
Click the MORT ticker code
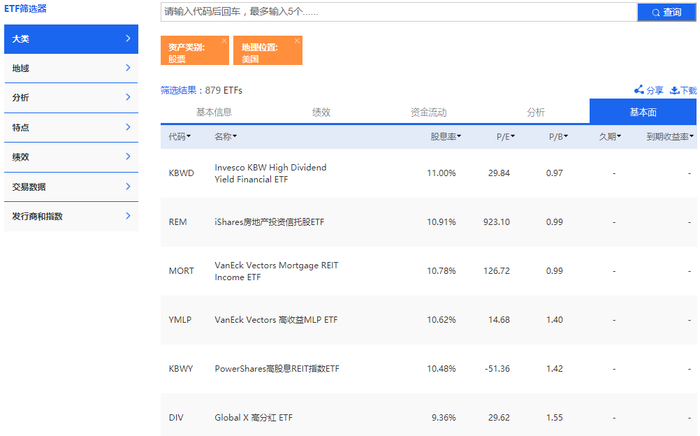(x=181, y=271)
